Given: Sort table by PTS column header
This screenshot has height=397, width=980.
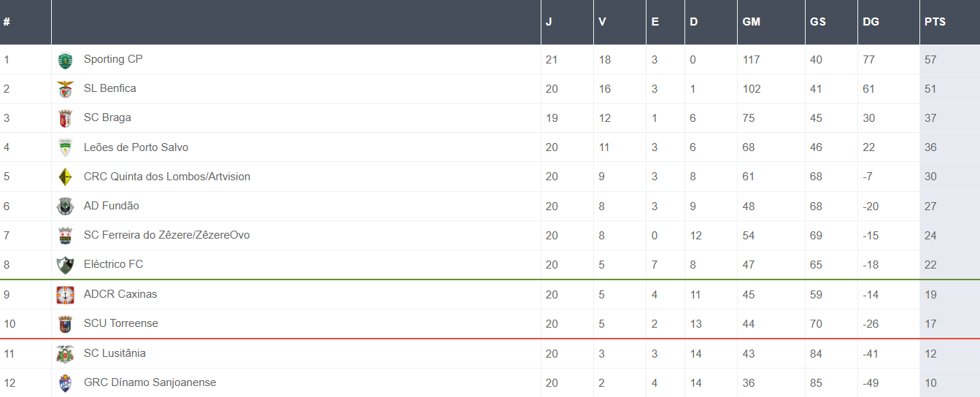Looking at the screenshot, I should (935, 22).
